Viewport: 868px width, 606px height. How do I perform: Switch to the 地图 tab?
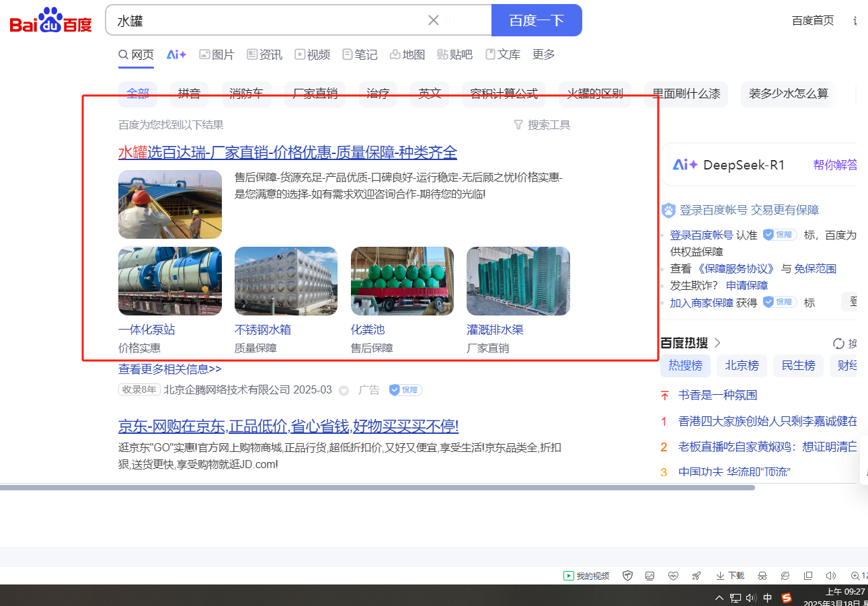coord(407,54)
